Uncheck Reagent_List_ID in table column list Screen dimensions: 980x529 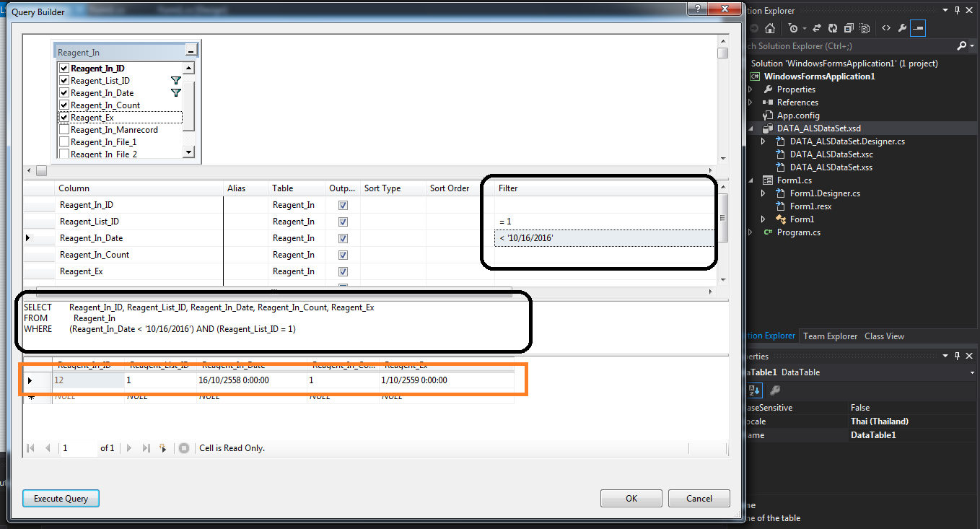tap(64, 81)
